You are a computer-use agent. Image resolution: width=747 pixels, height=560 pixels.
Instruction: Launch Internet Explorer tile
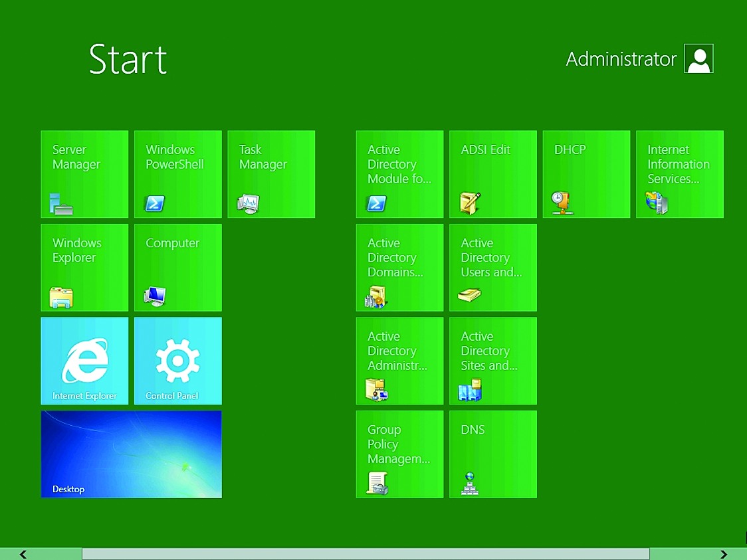click(84, 361)
